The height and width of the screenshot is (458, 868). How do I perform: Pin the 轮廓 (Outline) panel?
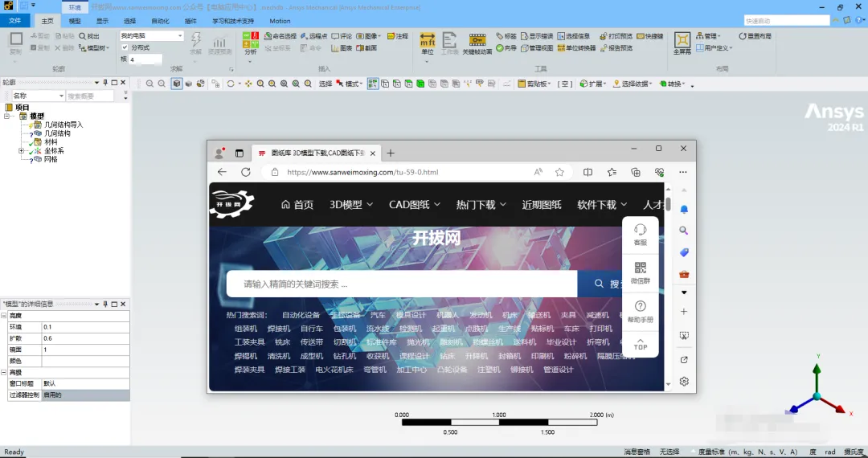(105, 83)
